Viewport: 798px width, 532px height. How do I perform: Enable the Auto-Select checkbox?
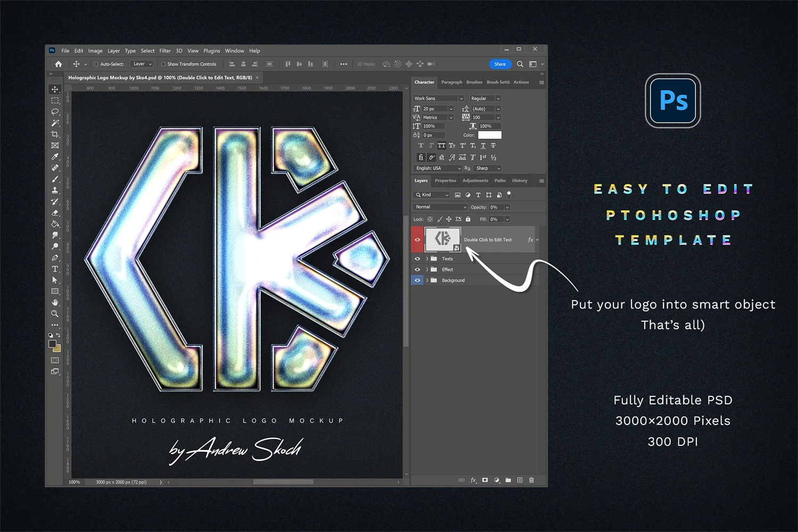point(96,64)
